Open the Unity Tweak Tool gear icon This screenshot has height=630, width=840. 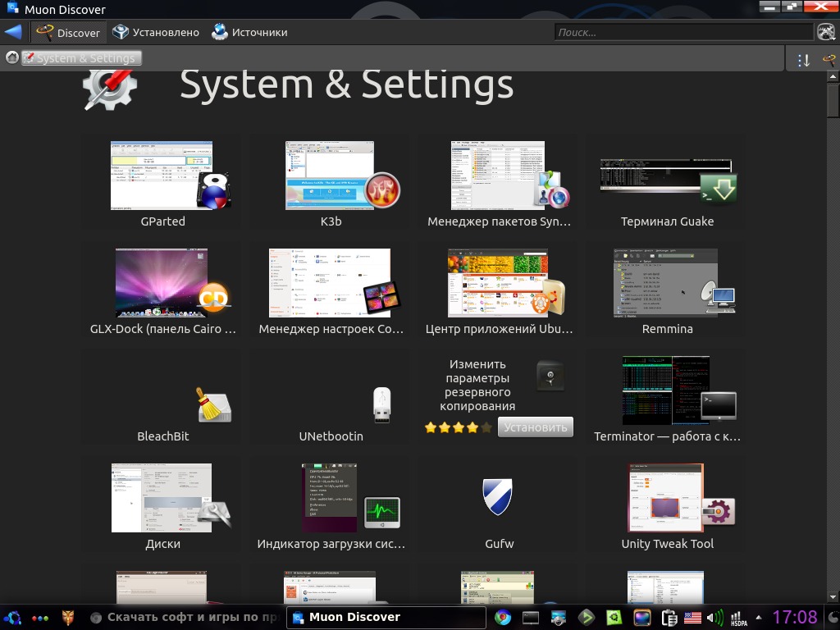coord(719,512)
